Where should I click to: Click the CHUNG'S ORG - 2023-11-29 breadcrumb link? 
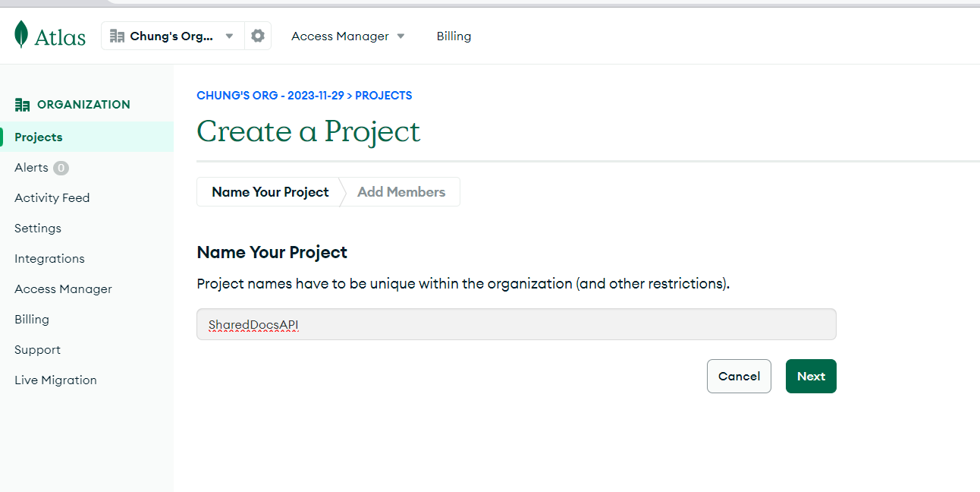pos(270,96)
